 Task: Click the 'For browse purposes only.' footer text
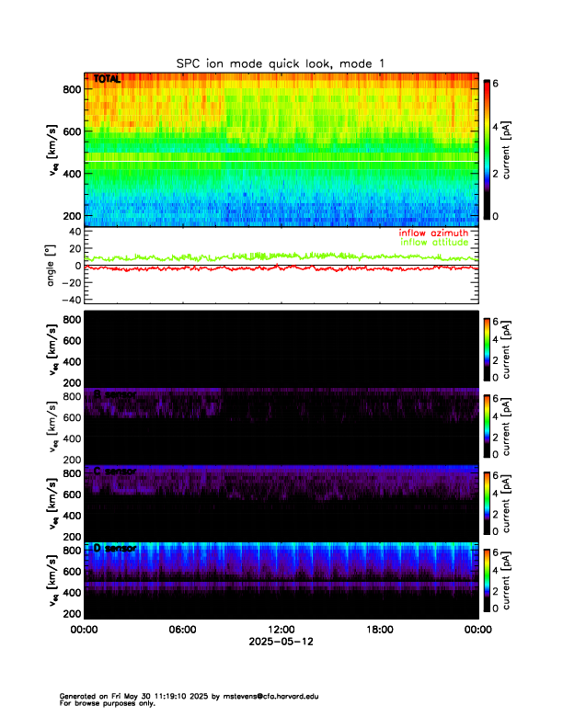coord(107,703)
